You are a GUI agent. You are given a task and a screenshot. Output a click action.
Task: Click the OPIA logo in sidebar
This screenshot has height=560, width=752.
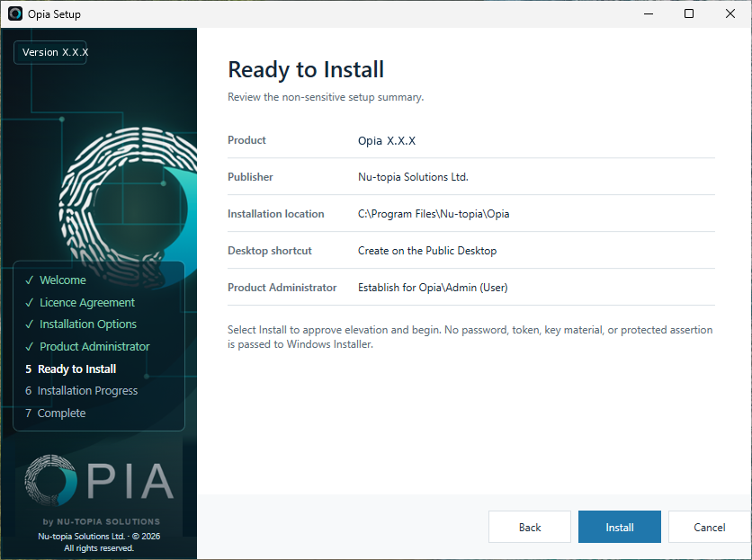coord(99,481)
